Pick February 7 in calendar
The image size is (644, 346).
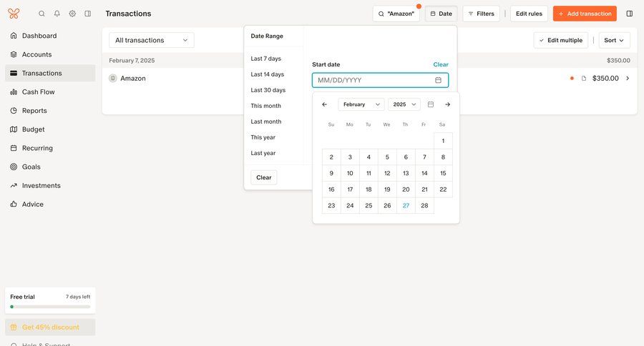click(x=424, y=157)
